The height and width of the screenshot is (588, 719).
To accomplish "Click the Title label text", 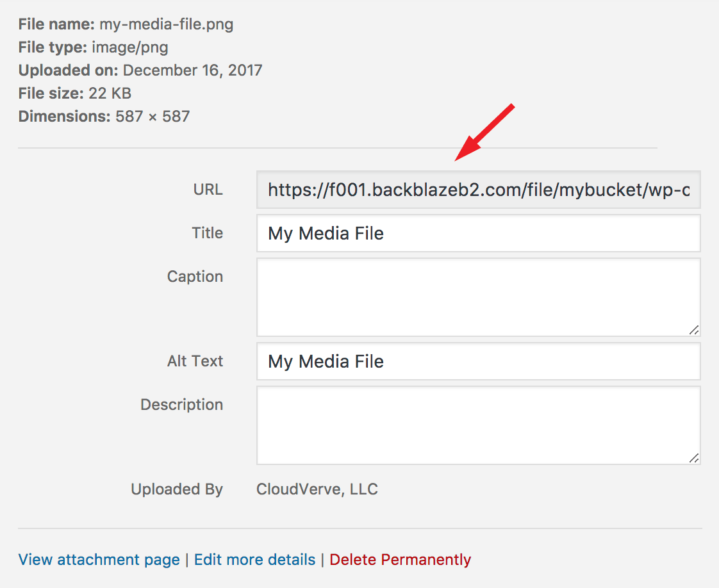I will [x=207, y=233].
